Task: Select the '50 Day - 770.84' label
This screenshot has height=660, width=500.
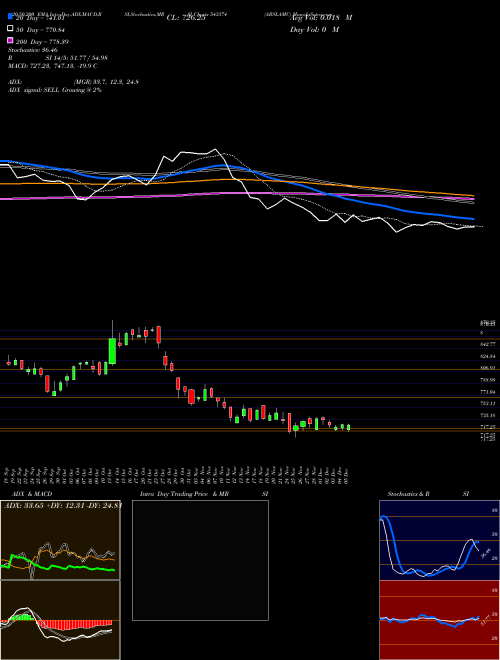Action: point(41,30)
